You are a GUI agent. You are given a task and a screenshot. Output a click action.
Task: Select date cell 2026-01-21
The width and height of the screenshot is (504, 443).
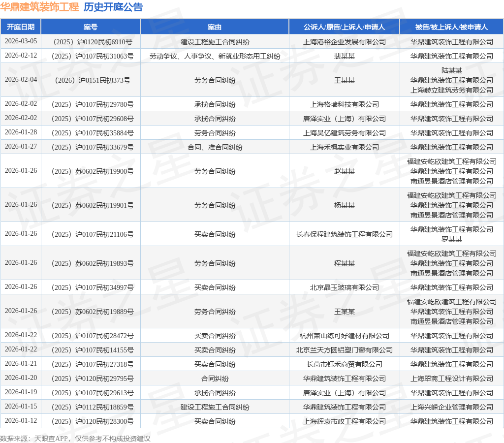pos(21,364)
